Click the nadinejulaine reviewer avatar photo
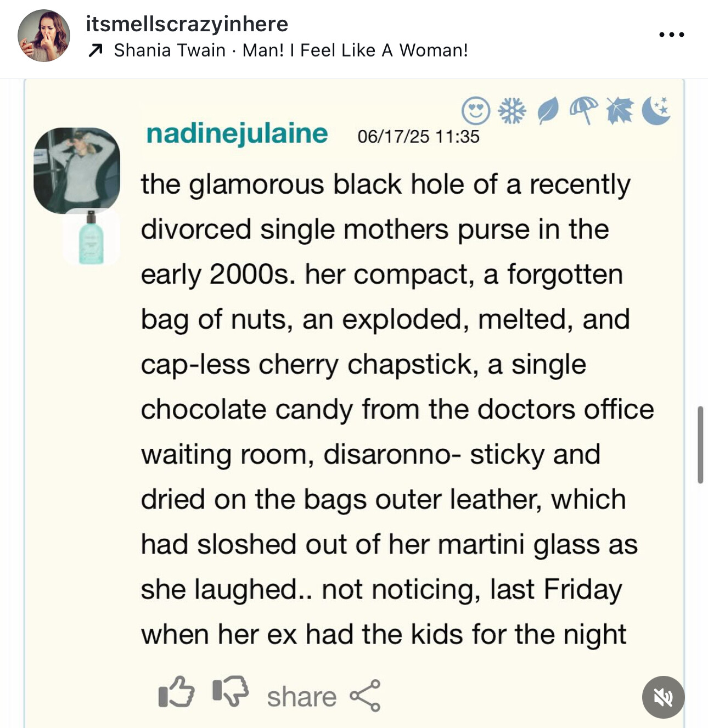 77,170
